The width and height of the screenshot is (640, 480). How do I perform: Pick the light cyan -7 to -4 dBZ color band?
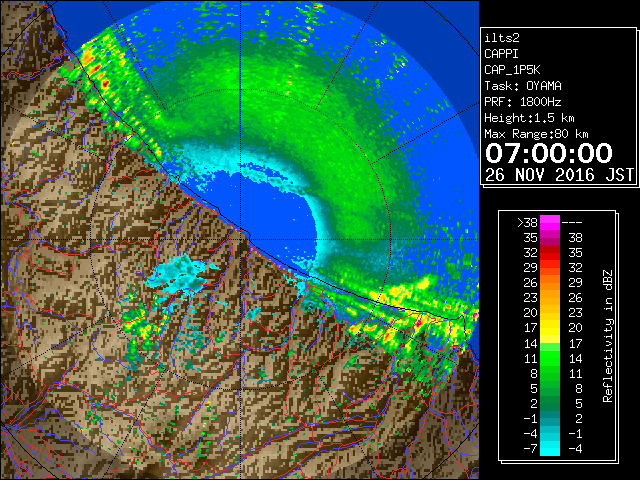coord(550,449)
